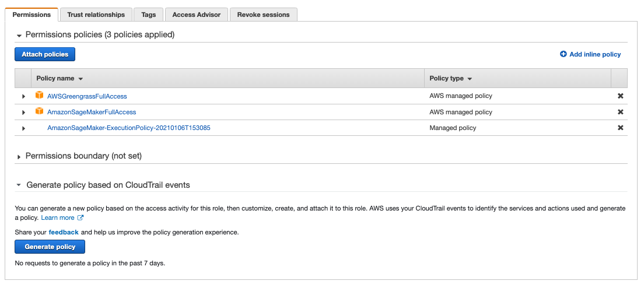Open AmazonSageMaker-ExecutionPolicy-20210106T153085 link
The width and height of the screenshot is (644, 284).
[129, 128]
